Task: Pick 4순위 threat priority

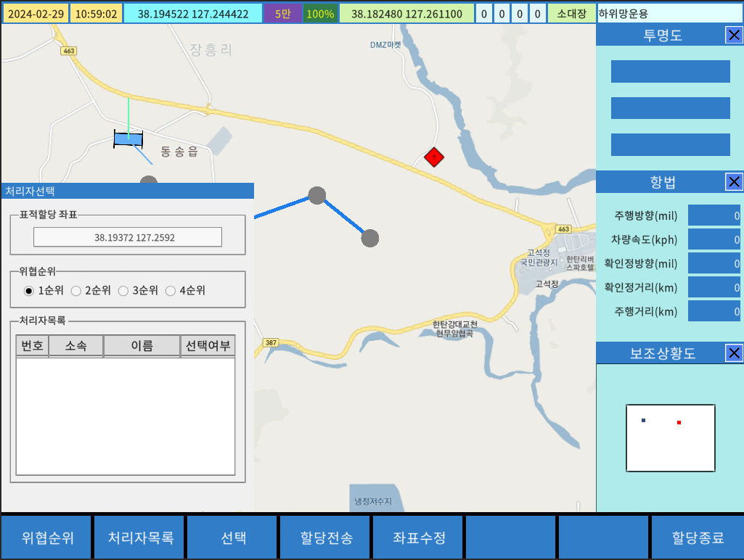Action: (171, 291)
